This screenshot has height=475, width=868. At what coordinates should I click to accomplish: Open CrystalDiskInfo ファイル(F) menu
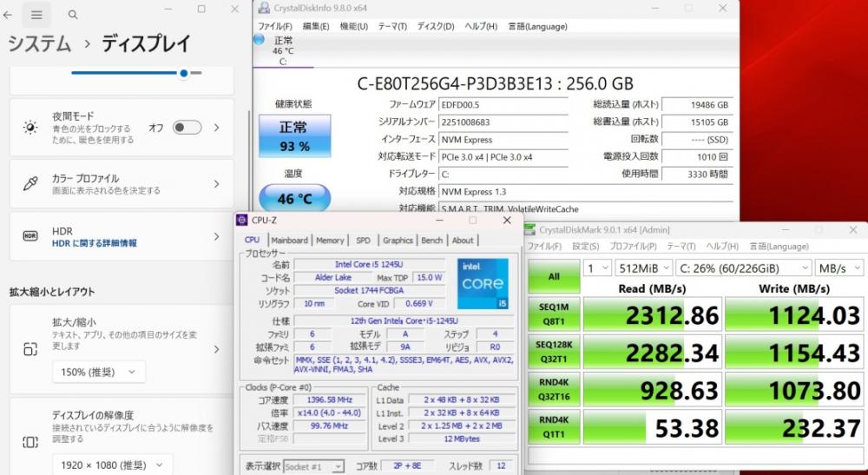coord(275,27)
